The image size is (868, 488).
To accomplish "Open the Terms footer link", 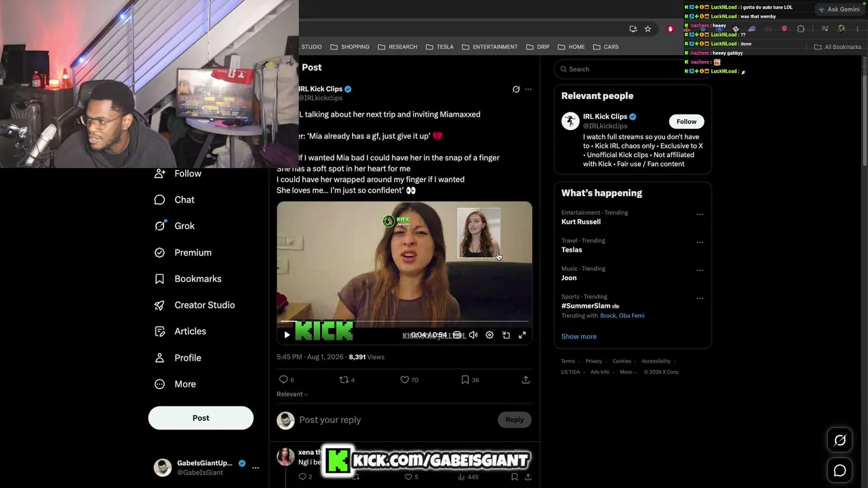I will pyautogui.click(x=568, y=361).
